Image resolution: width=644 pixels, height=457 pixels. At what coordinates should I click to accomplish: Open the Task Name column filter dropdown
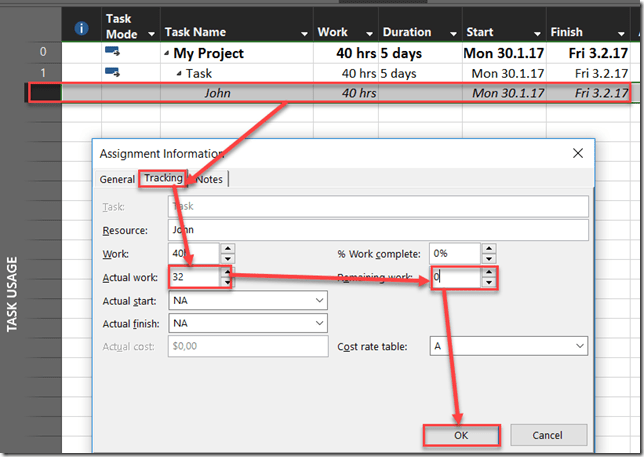(304, 35)
